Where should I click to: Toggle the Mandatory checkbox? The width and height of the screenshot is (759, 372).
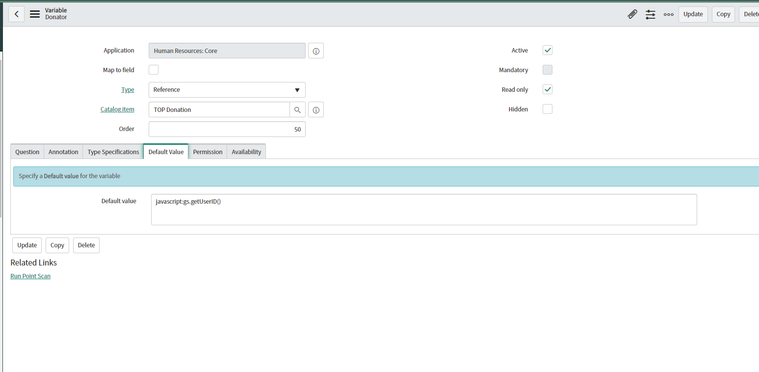pos(547,70)
